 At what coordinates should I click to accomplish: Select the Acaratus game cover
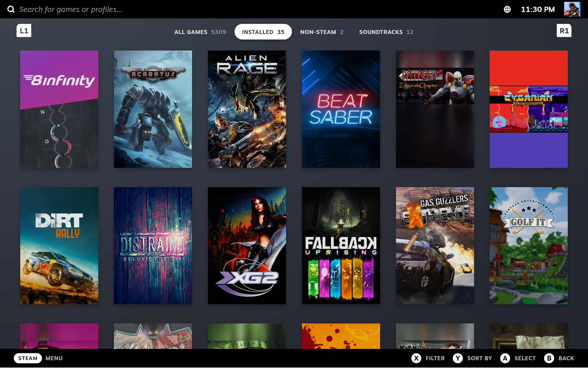click(153, 109)
